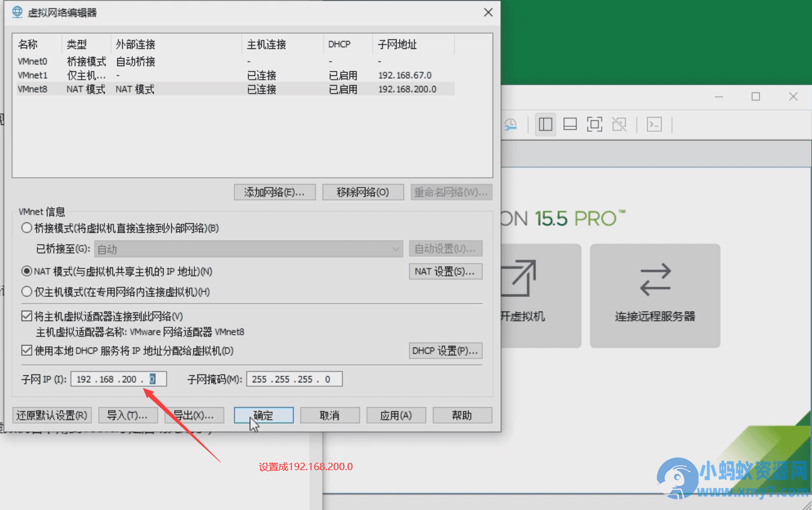
Task: Select the VMnet1 row in network list
Action: (x=234, y=75)
